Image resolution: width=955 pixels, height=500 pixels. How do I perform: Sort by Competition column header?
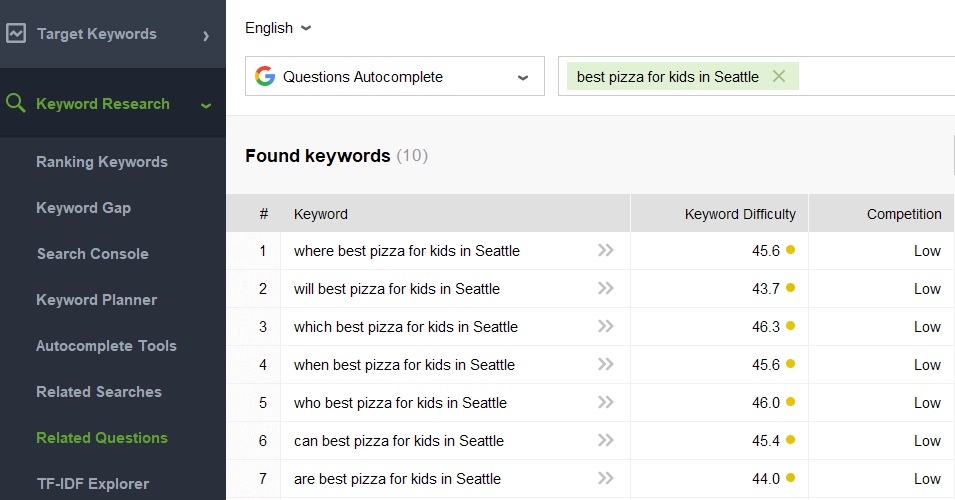903,214
